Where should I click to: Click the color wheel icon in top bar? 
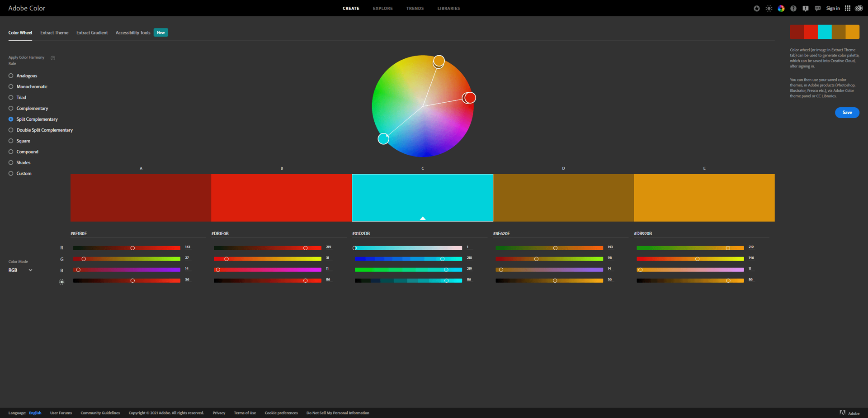781,8
